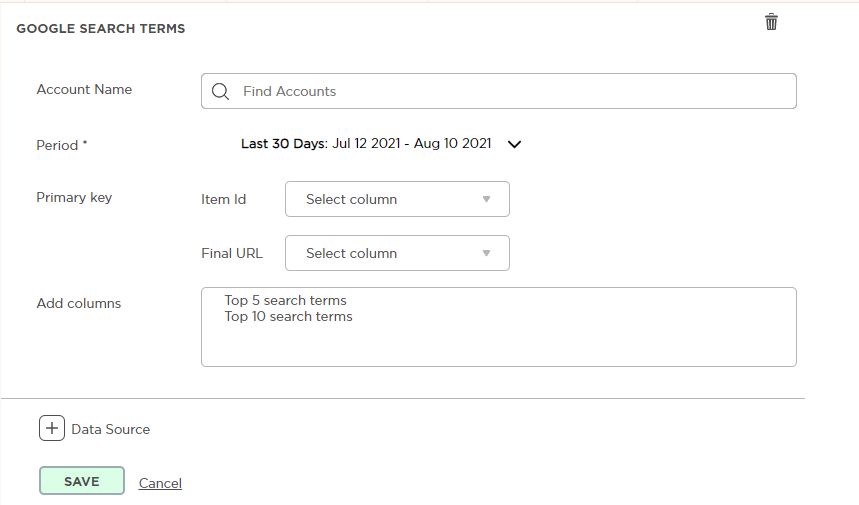
Task: Focus the Find Accounts search field
Action: (499, 91)
